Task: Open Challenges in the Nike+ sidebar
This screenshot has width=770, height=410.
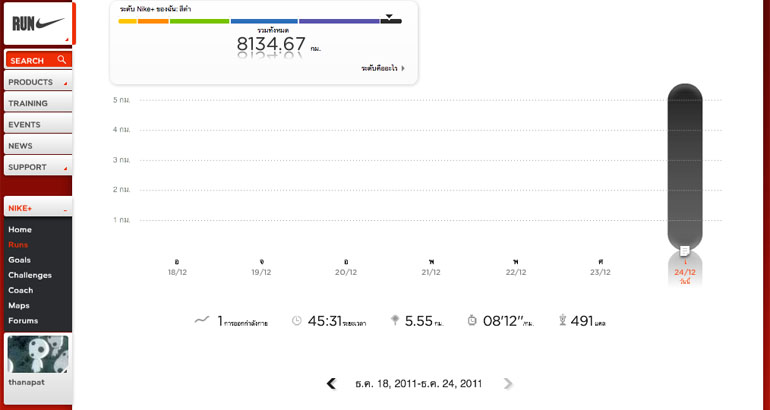Action: (30, 275)
